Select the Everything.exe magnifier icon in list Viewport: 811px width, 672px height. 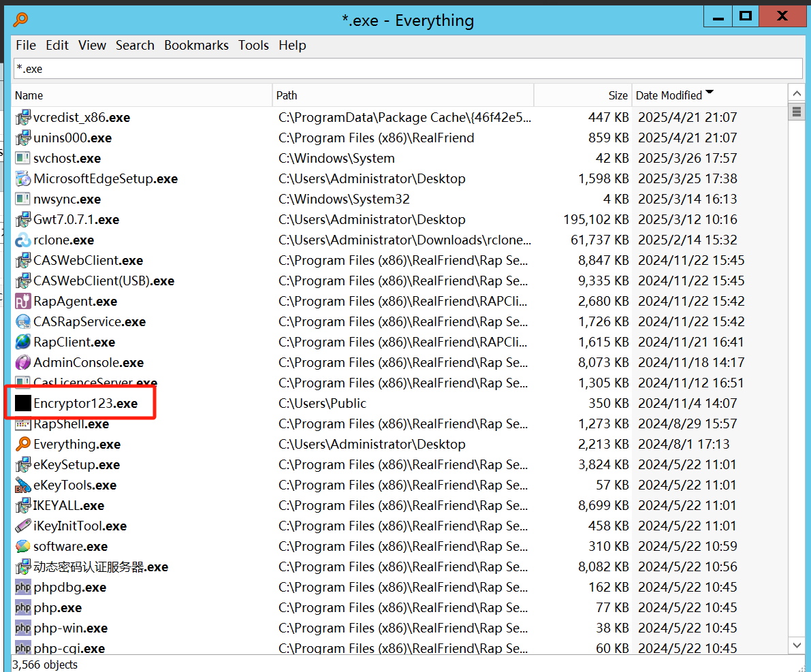[x=23, y=445]
